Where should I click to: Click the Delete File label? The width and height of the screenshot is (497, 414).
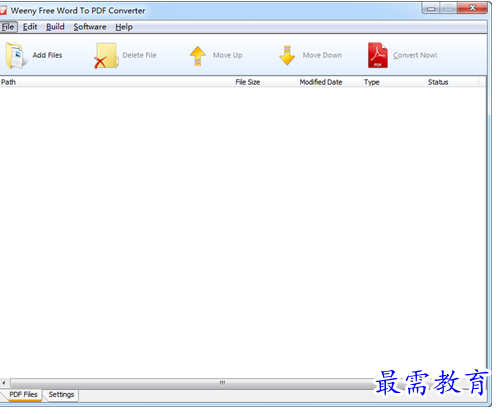(139, 55)
